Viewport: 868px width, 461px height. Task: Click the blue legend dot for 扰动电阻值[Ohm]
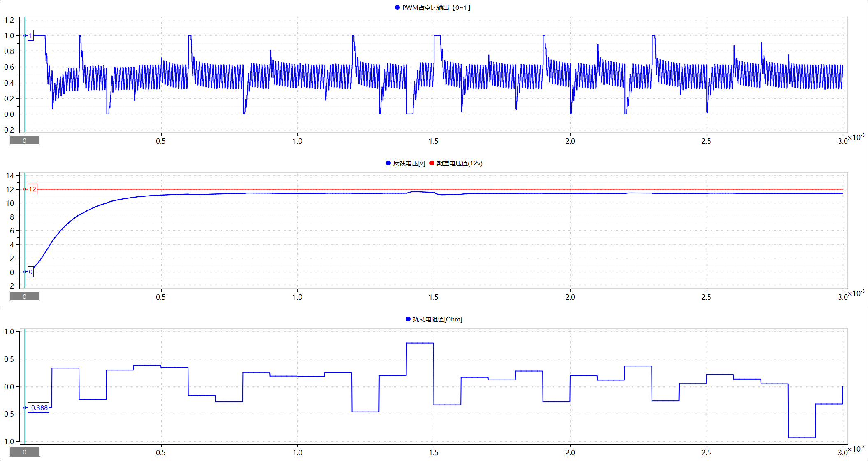(x=408, y=319)
